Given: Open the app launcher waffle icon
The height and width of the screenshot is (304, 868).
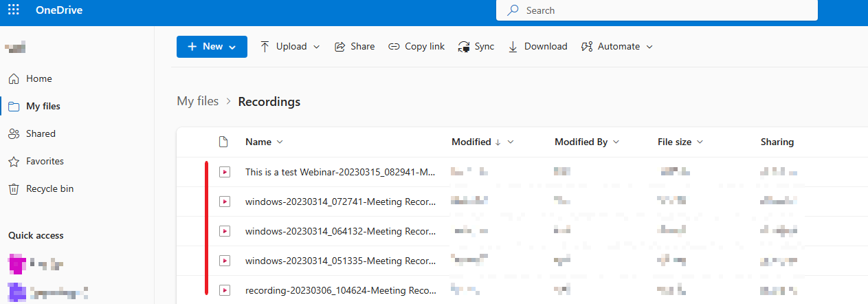Looking at the screenshot, I should coord(14,10).
